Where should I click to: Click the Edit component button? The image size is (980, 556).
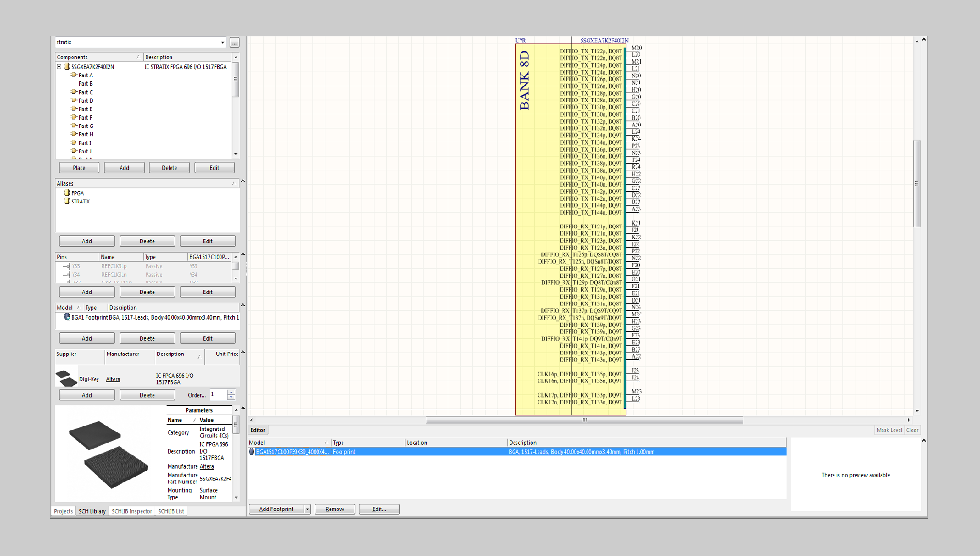click(215, 167)
